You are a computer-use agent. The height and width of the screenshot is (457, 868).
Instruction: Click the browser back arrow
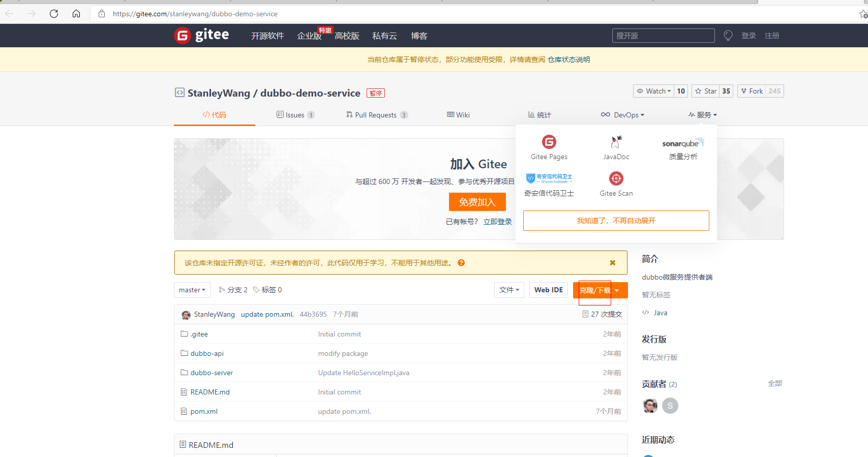(9, 14)
